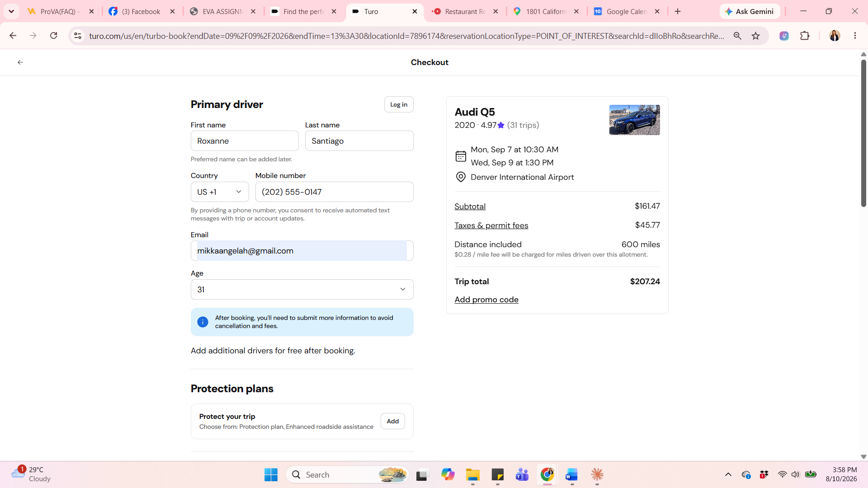Open the Chrome extensions puzzle icon
This screenshot has width=868, height=488.
(x=805, y=36)
